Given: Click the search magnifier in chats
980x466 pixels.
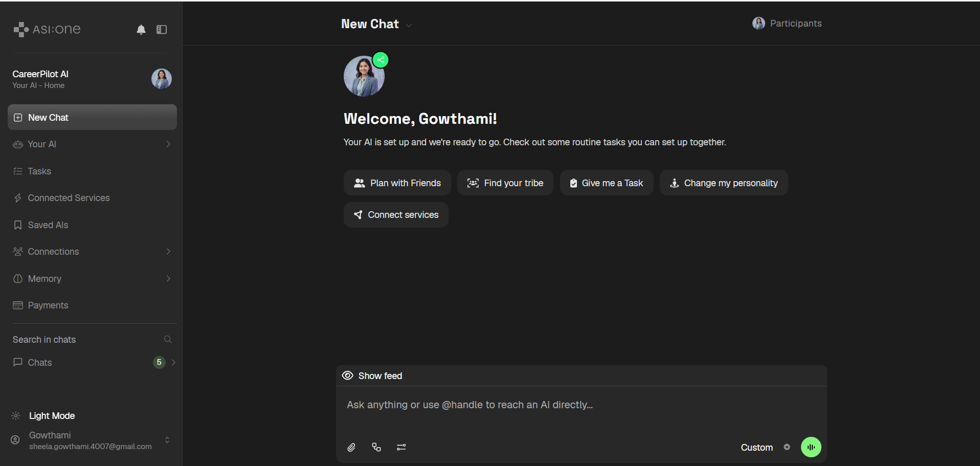Looking at the screenshot, I should coord(168,340).
